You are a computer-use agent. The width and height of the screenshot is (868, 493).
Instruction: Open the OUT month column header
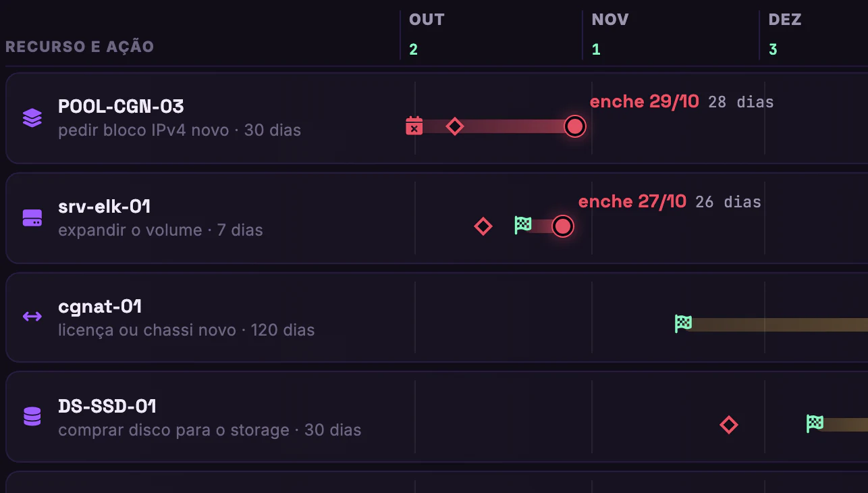427,20
